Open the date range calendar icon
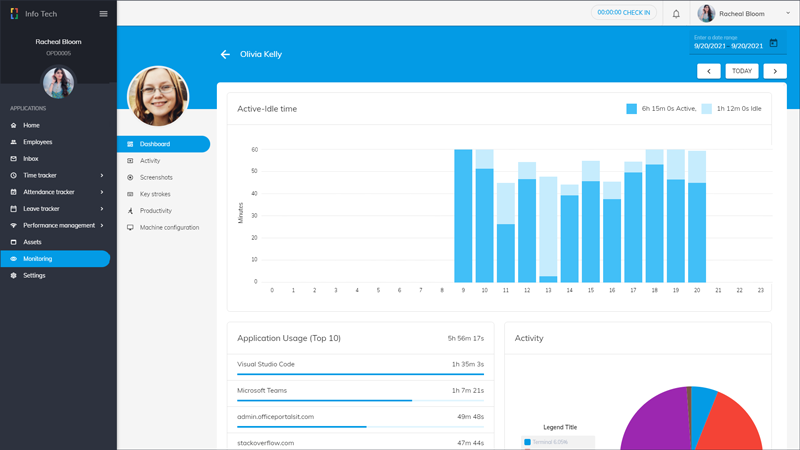 click(773, 43)
